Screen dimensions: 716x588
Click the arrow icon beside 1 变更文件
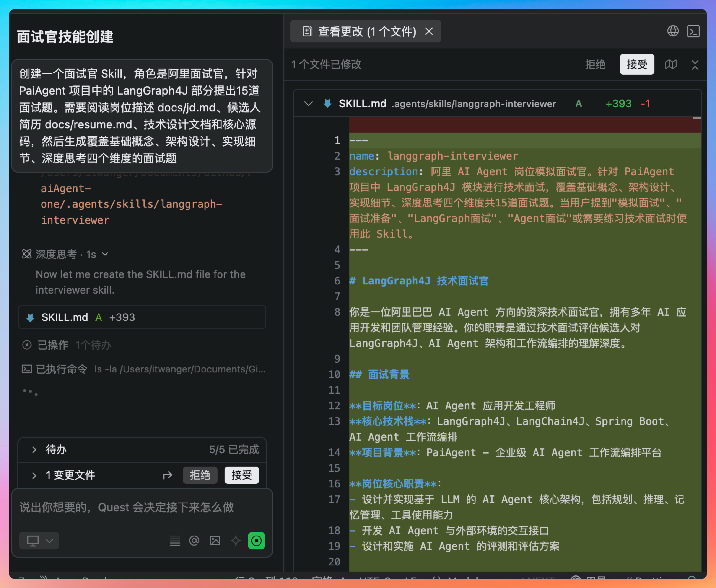[x=168, y=475]
